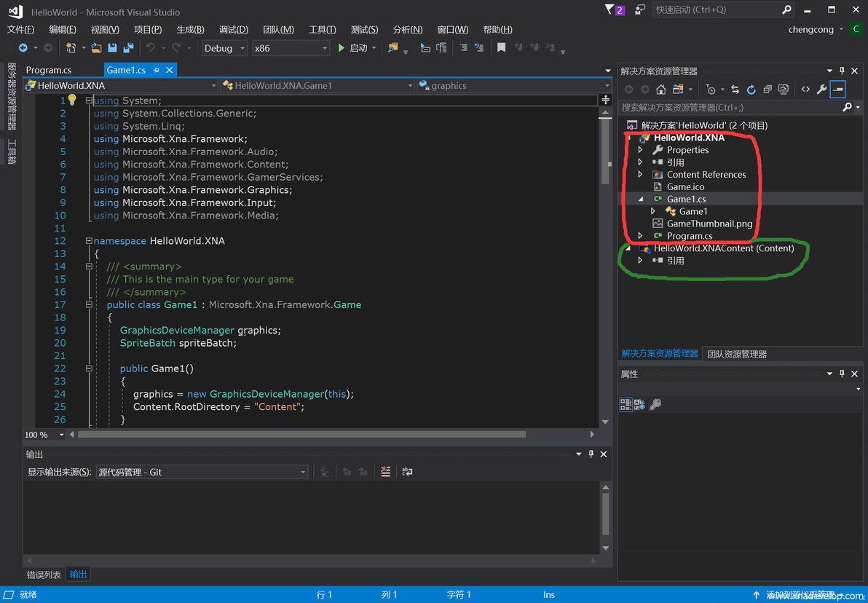Click the View Code angle brackets icon
This screenshot has height=603, width=868.
coord(805,89)
